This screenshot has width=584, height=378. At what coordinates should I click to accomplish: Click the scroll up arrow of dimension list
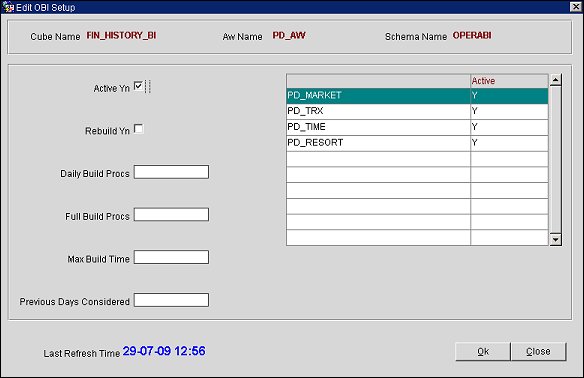pyautogui.click(x=555, y=80)
